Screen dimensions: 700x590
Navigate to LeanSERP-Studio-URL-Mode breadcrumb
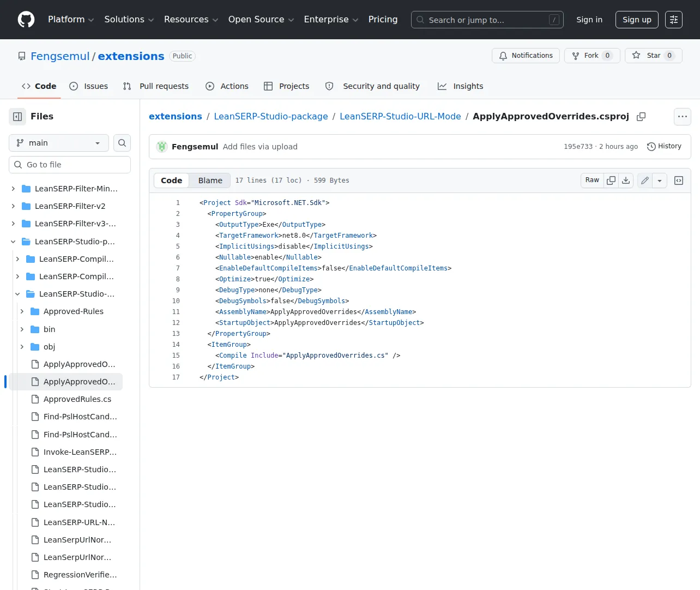[400, 117]
